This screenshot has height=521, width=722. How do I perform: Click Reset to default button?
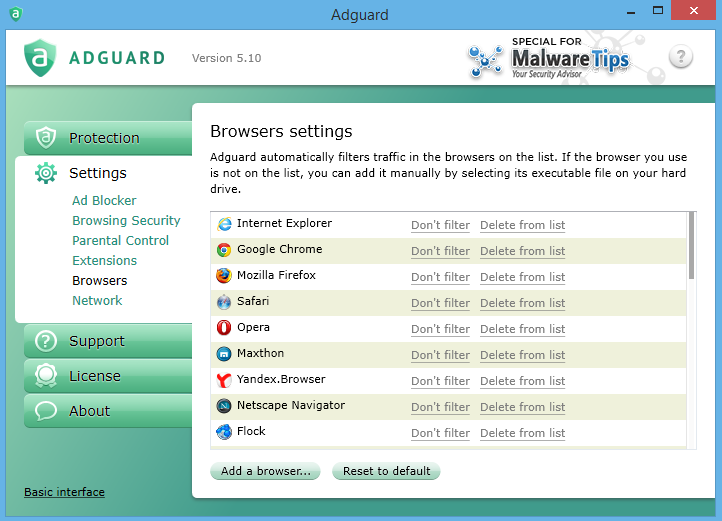pyautogui.click(x=386, y=471)
